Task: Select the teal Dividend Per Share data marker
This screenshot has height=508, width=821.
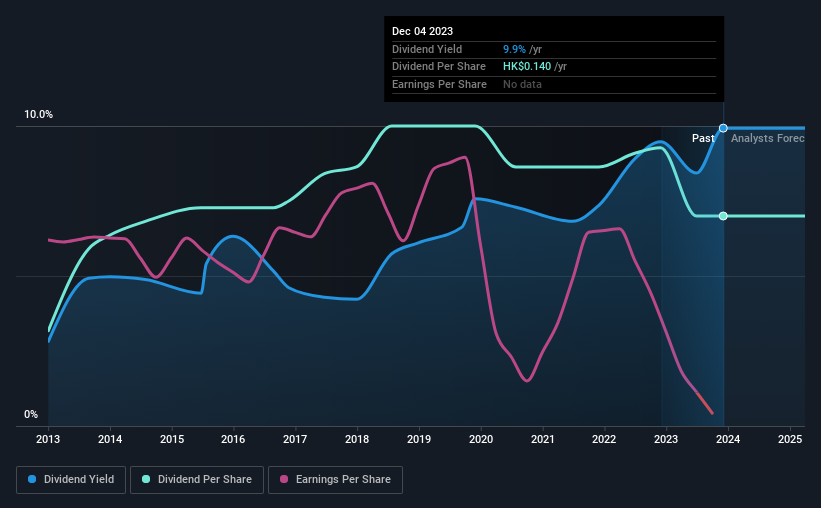Action: pos(723,216)
